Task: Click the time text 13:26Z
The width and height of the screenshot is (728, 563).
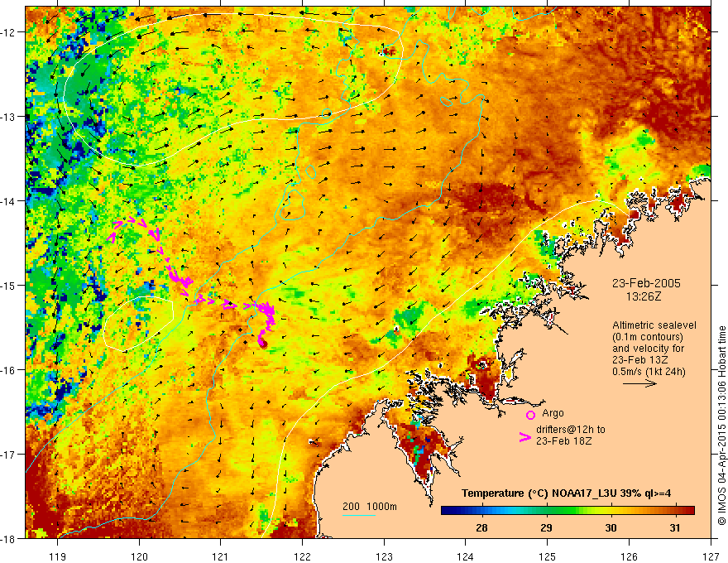Action: pos(644,296)
